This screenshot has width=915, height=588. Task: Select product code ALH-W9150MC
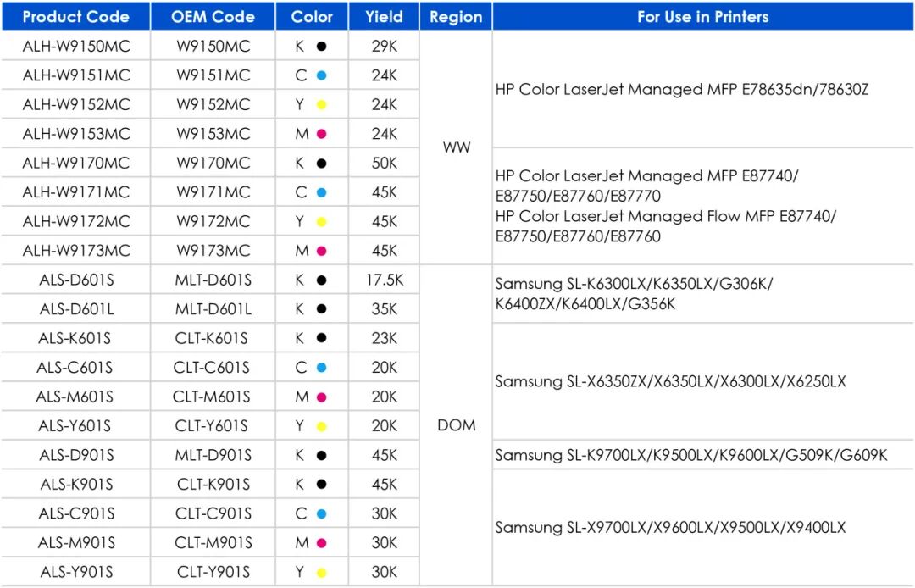pyautogui.click(x=76, y=46)
